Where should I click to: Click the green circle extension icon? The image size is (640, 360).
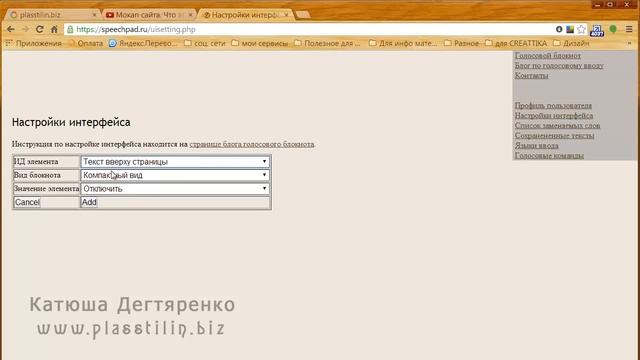coord(613,29)
